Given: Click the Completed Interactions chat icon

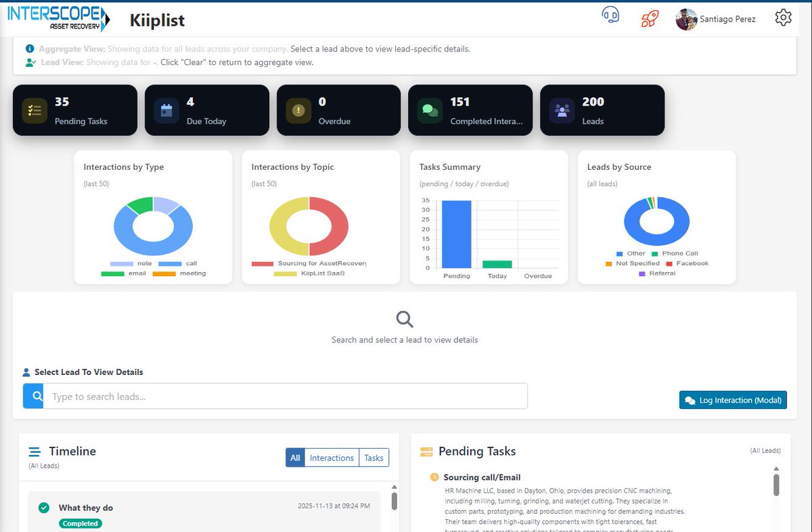Looking at the screenshot, I should point(428,110).
